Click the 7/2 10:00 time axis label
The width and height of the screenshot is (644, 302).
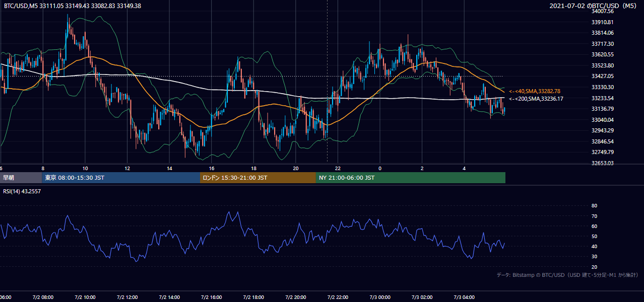[85, 297]
